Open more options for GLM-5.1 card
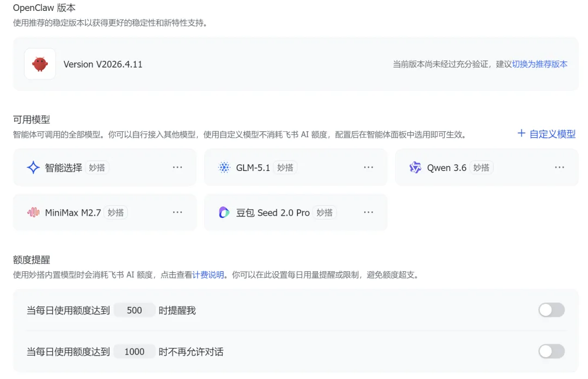 click(x=369, y=167)
